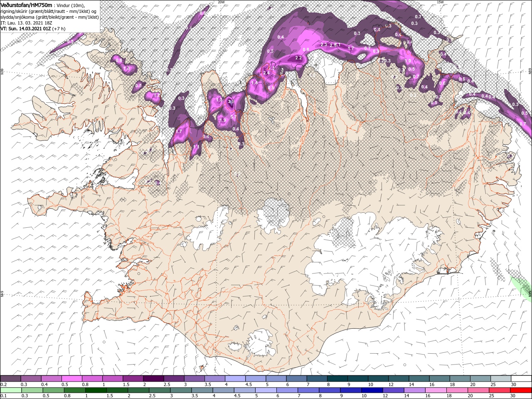Screen dimensions: 532x399
Task: Click the Veðurstofan/HM750m title text
Action: 26,5
